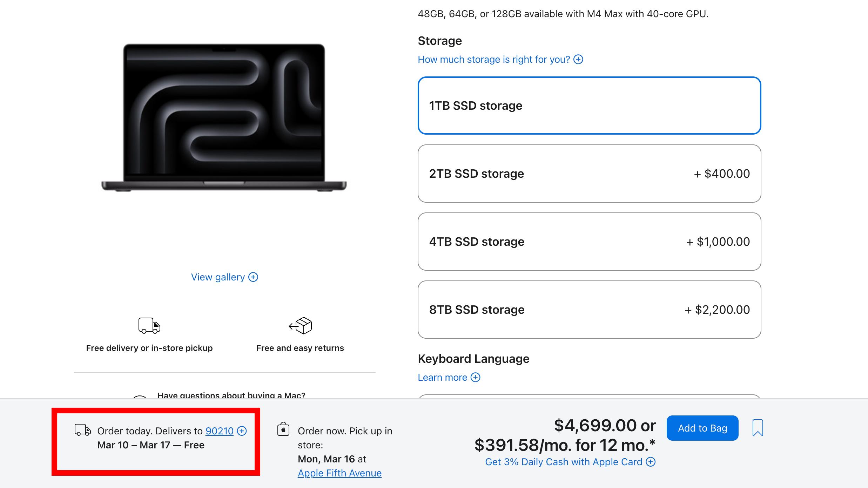Screen dimensions: 868x488
Task: Open the zip code plus icon next to 90210
Action: pyautogui.click(x=241, y=431)
